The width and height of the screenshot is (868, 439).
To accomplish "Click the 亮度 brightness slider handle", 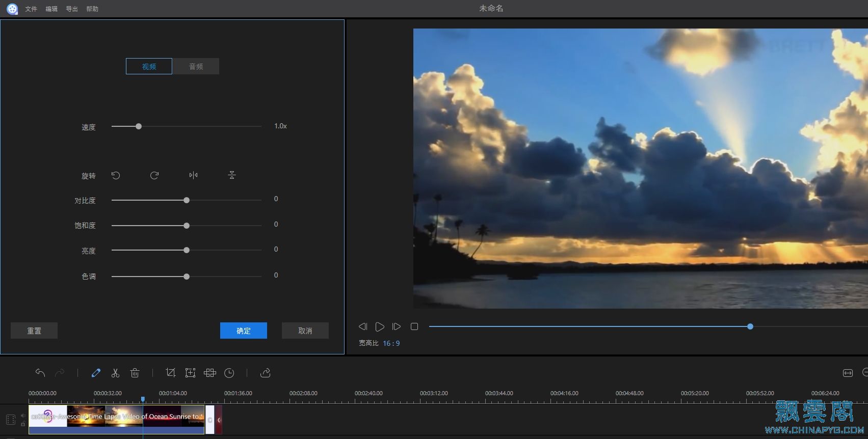I will (187, 250).
